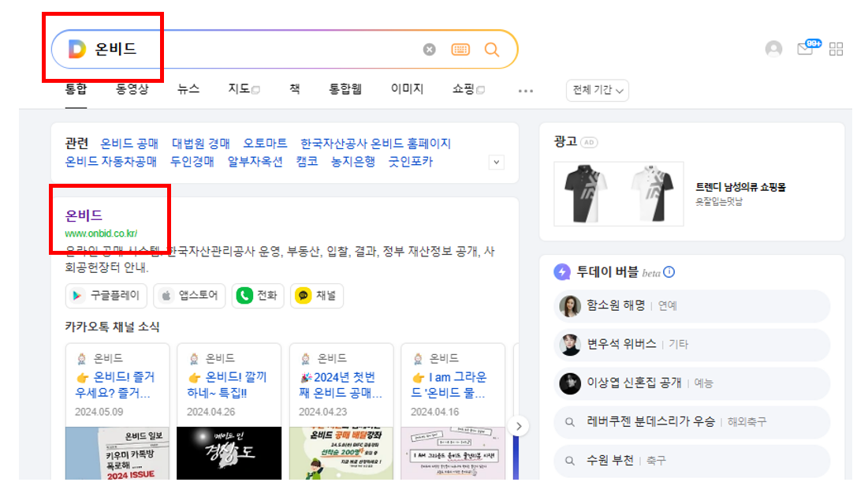Click the clear (X) icon in search field
868x497 pixels.
(429, 49)
